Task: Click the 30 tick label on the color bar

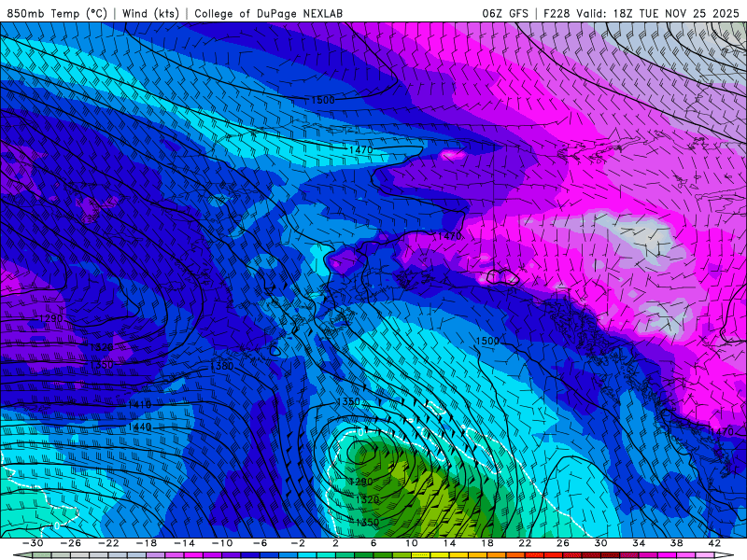Action: point(600,543)
